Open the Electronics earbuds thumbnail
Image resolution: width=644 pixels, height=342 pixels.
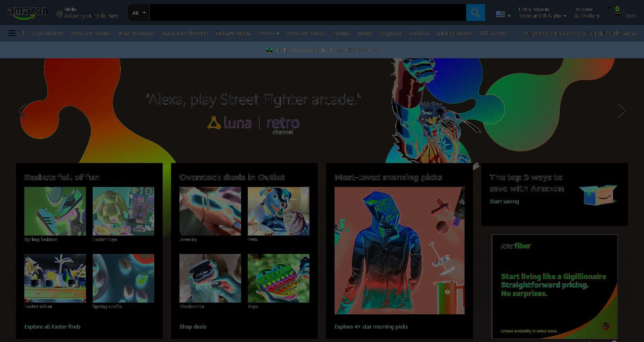210,278
